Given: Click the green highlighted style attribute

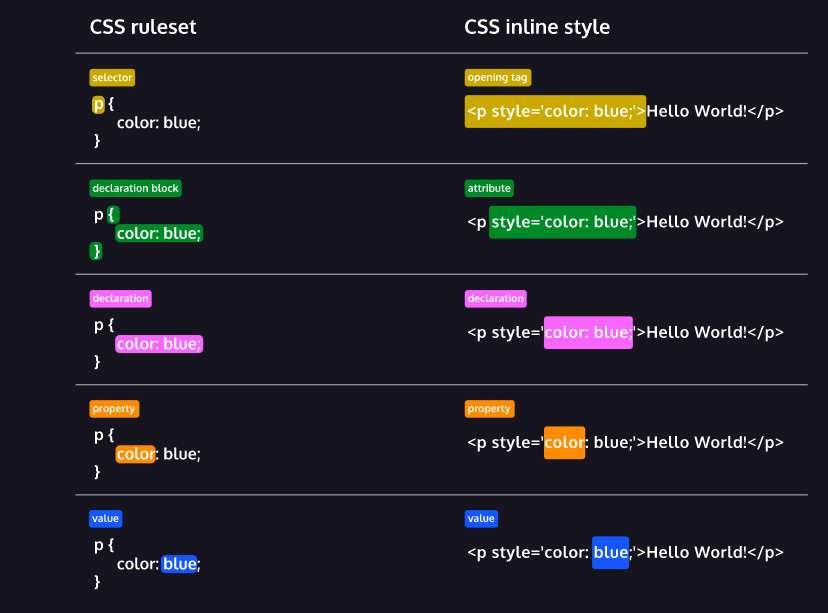Looking at the screenshot, I should (x=562, y=222).
